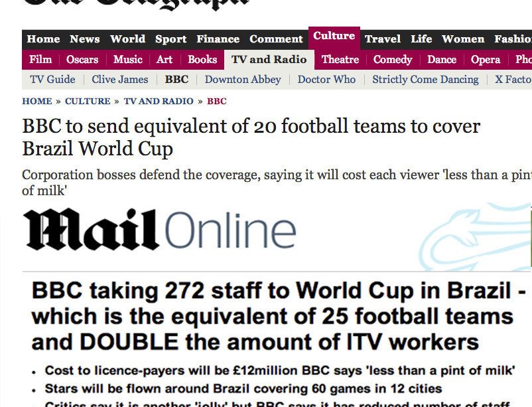Open the Oscars subsection

tap(82, 60)
